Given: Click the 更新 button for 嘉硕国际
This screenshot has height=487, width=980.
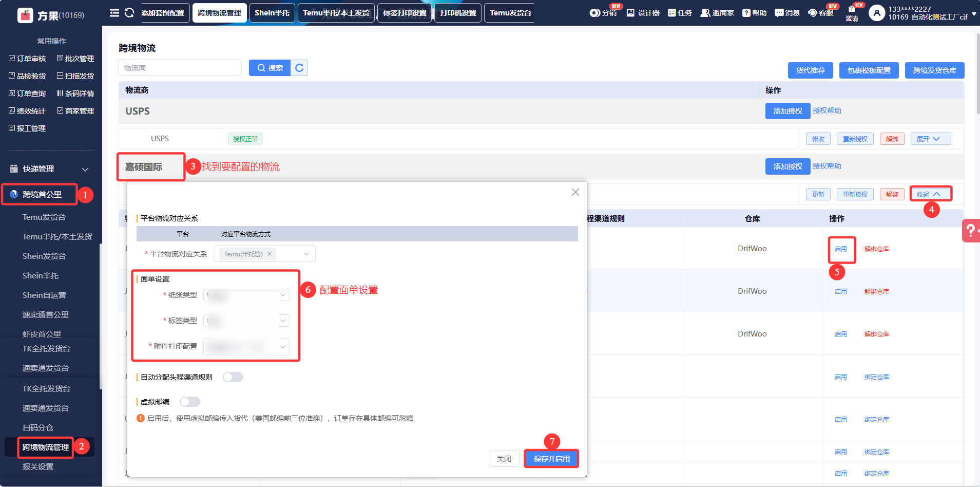Looking at the screenshot, I should click(x=818, y=194).
